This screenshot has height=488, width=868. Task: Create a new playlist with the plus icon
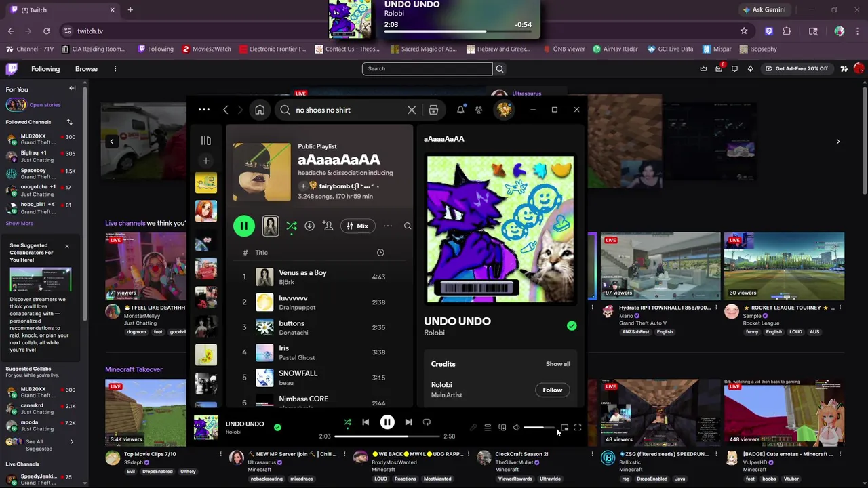206,161
